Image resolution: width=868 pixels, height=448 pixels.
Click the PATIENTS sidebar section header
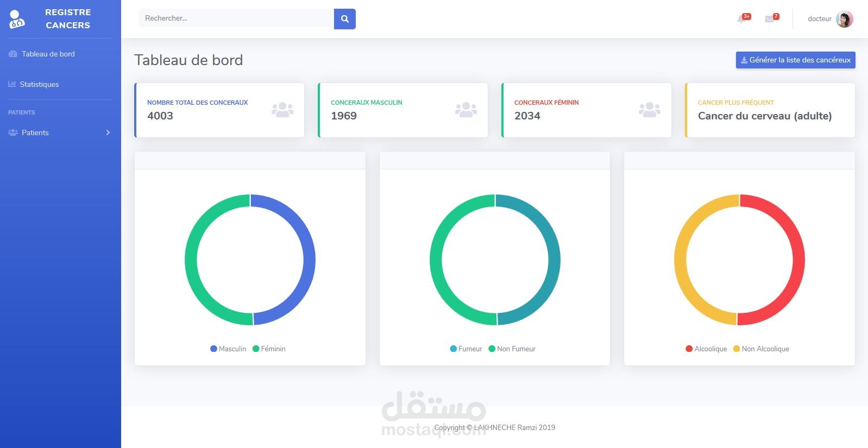tap(22, 112)
